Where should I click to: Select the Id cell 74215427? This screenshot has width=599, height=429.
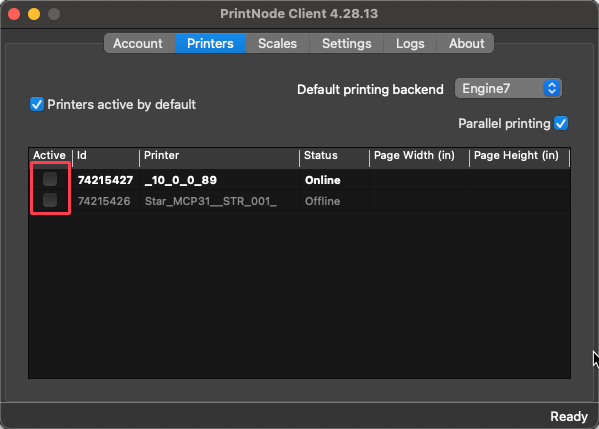[x=105, y=180]
